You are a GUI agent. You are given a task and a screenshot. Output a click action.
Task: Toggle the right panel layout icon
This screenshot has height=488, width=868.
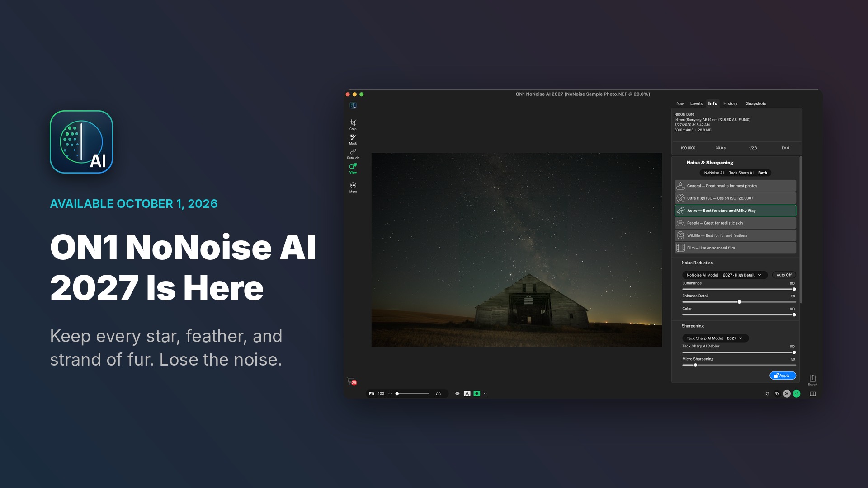point(812,394)
